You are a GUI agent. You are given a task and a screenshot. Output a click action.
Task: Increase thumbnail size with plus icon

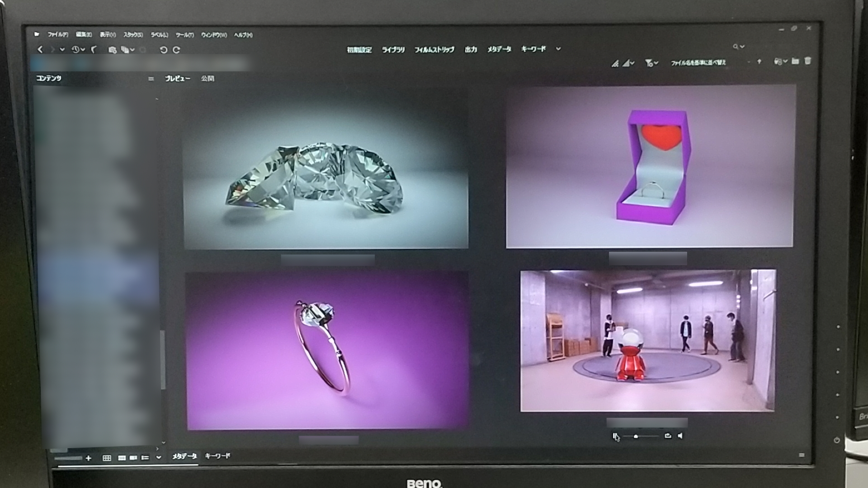tap(88, 458)
